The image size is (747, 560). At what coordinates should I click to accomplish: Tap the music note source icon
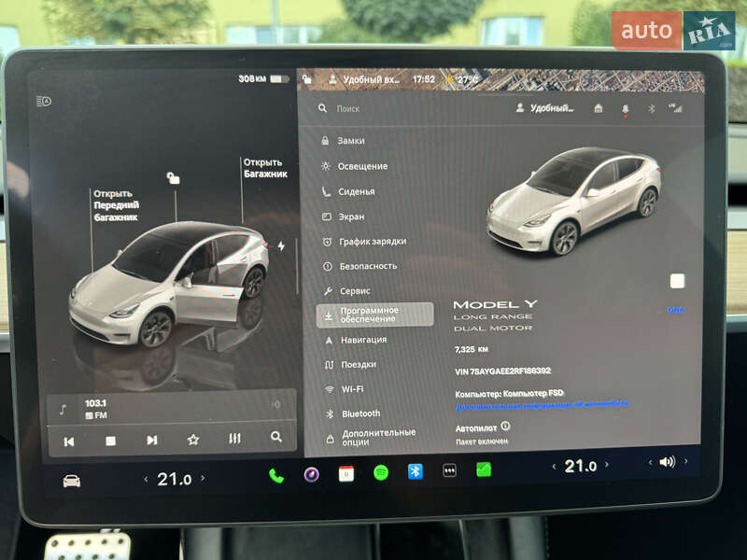[x=63, y=410]
